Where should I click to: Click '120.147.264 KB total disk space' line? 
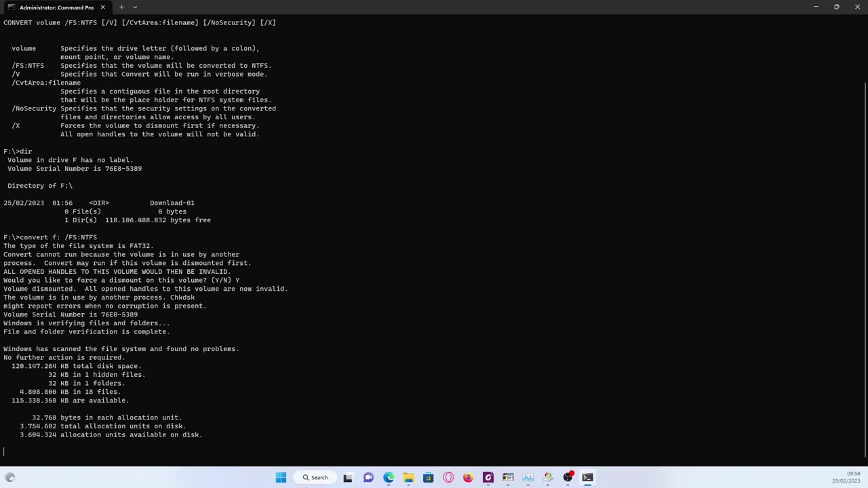[x=77, y=366]
